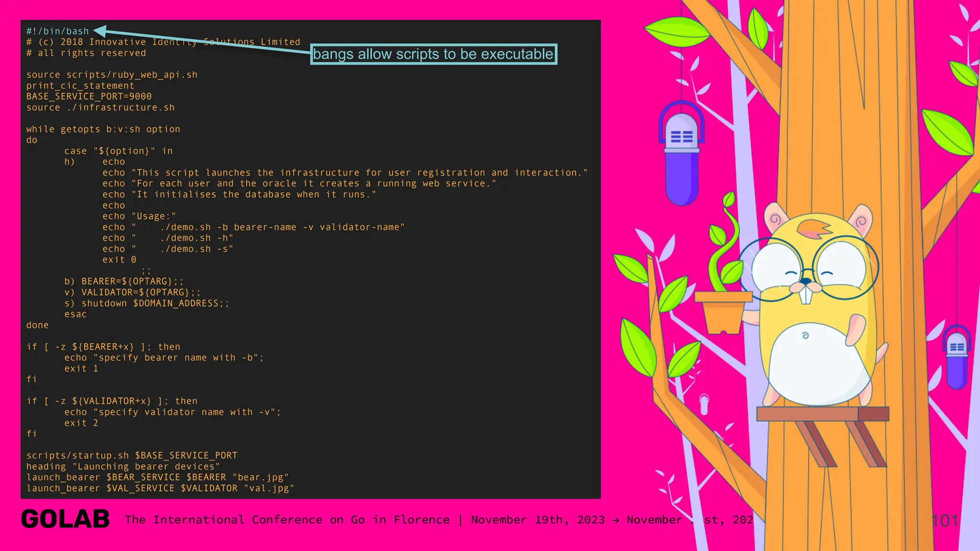Viewport: 980px width, 551px height.
Task: Click the slide number 101
Action: click(945, 521)
